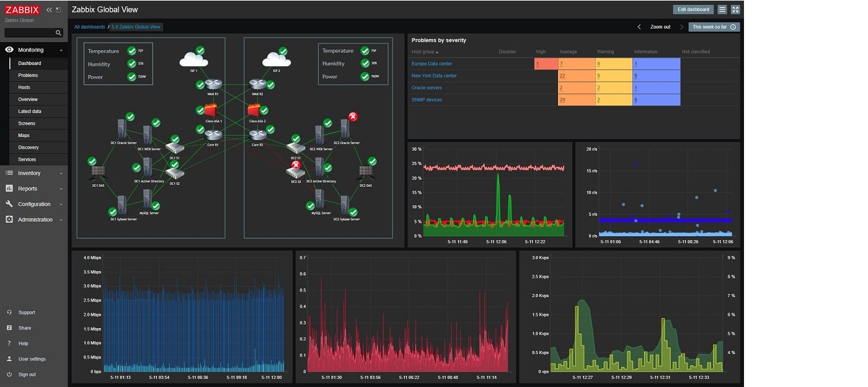The width and height of the screenshot is (868, 387).
Task: Expand the Administration section chevron
Action: click(x=61, y=220)
